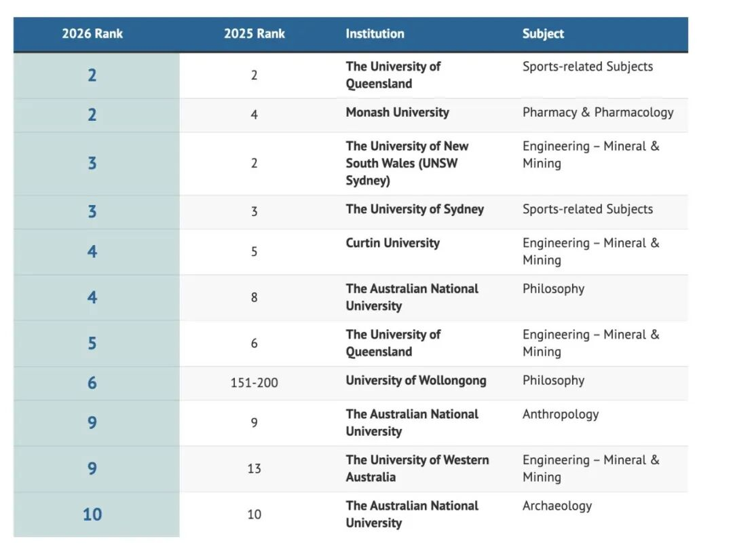Select the 151-200 rank cell
This screenshot has width=733, height=560.
254,383
